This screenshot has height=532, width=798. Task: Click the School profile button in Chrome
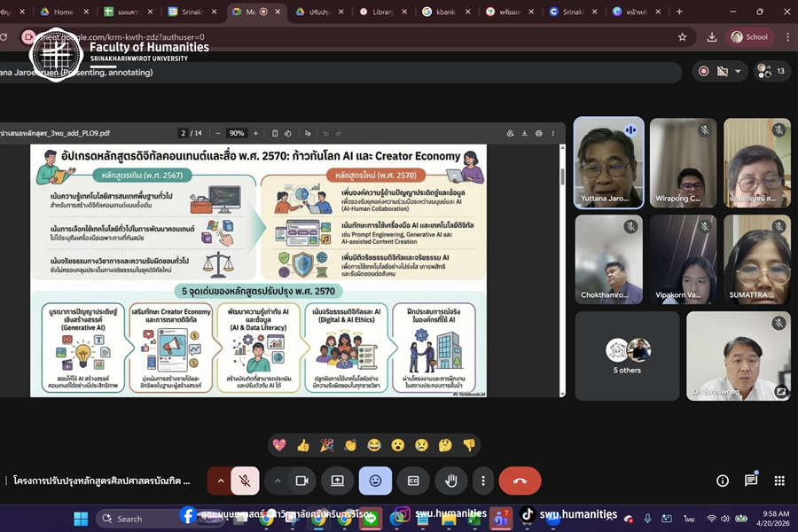coord(749,37)
